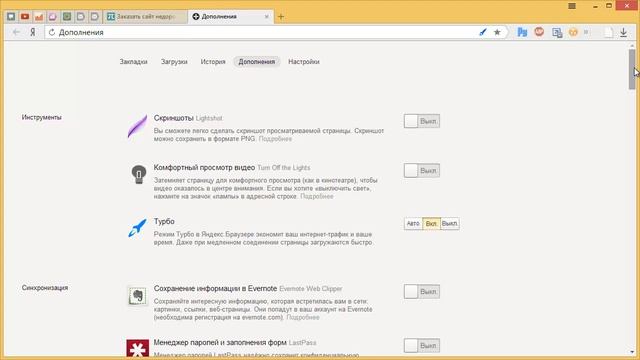Switch to the Закладки section

133,62
